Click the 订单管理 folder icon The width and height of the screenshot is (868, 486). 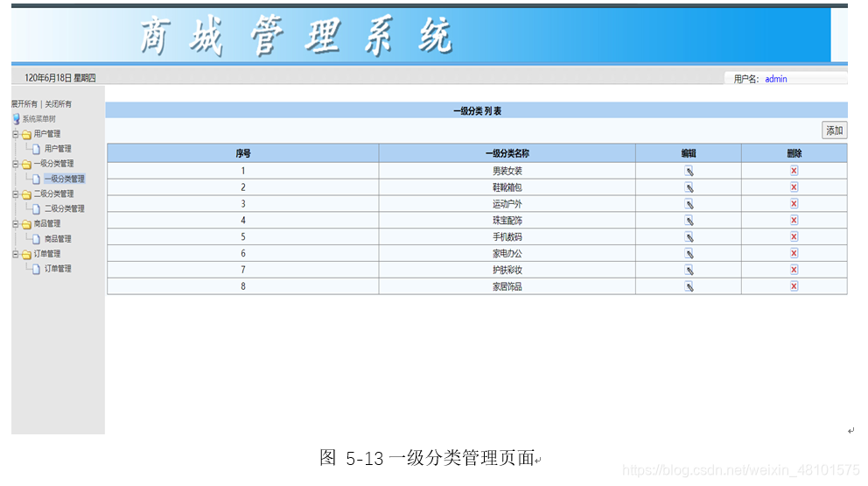click(26, 254)
